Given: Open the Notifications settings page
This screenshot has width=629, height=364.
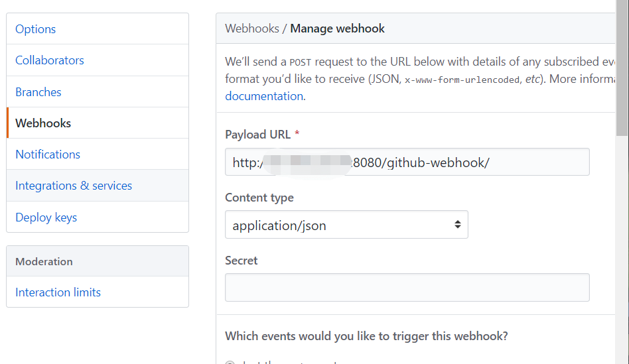Looking at the screenshot, I should click(48, 154).
